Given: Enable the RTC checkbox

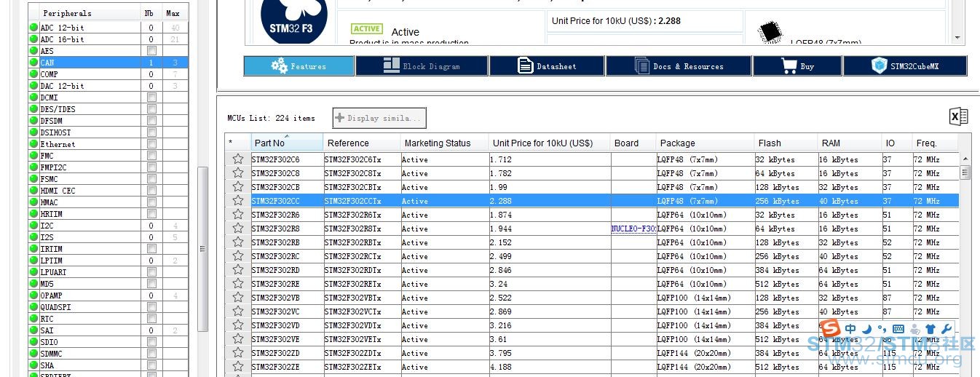Looking at the screenshot, I should (x=151, y=319).
